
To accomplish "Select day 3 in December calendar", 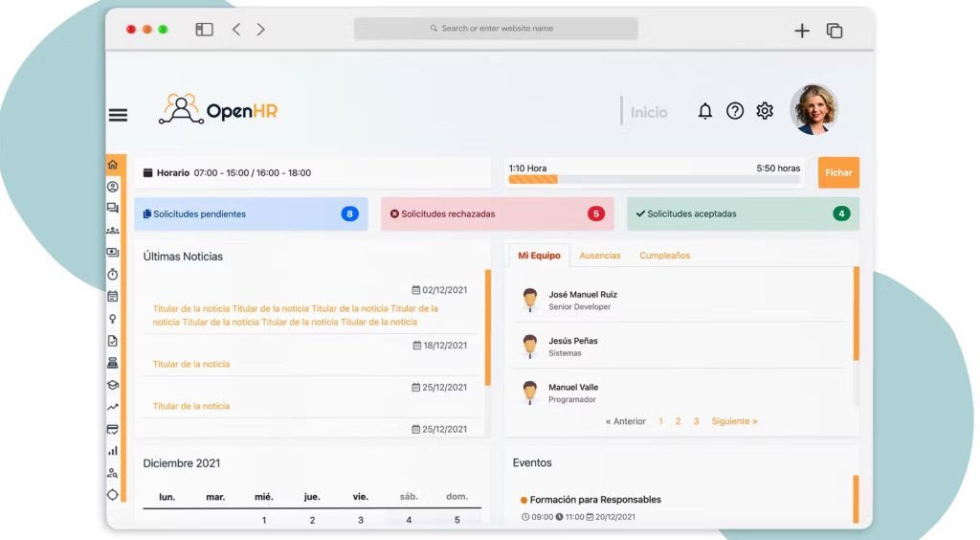I will coord(361,520).
